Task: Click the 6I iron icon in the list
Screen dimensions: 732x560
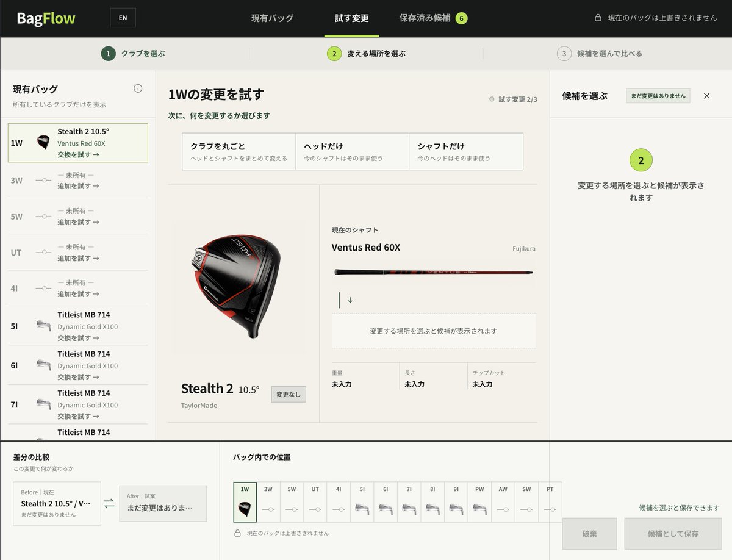Action: (43, 365)
